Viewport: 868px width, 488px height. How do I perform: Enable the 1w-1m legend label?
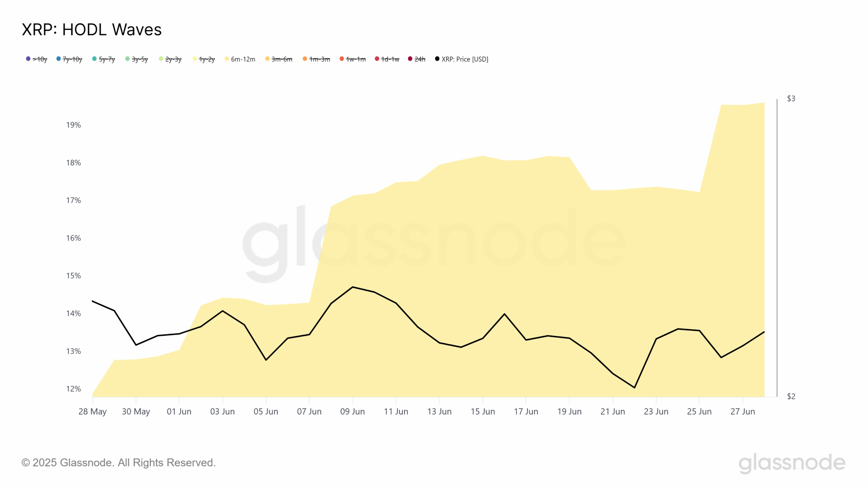click(x=356, y=59)
